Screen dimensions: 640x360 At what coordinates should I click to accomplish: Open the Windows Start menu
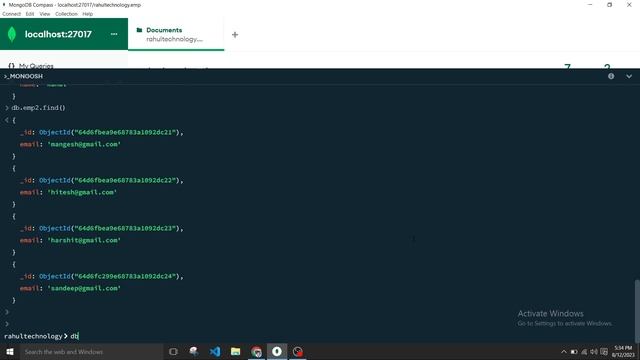10,351
